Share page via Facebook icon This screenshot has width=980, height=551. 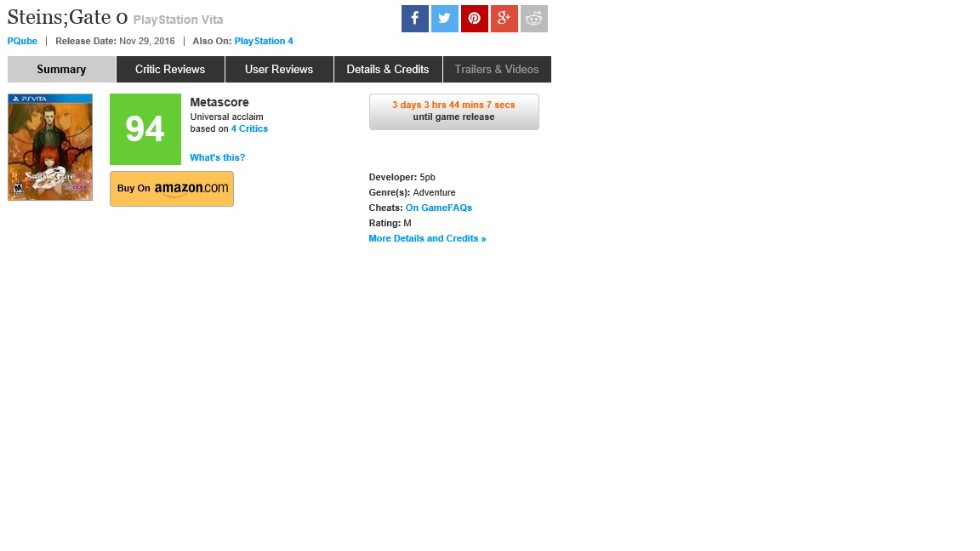point(415,19)
